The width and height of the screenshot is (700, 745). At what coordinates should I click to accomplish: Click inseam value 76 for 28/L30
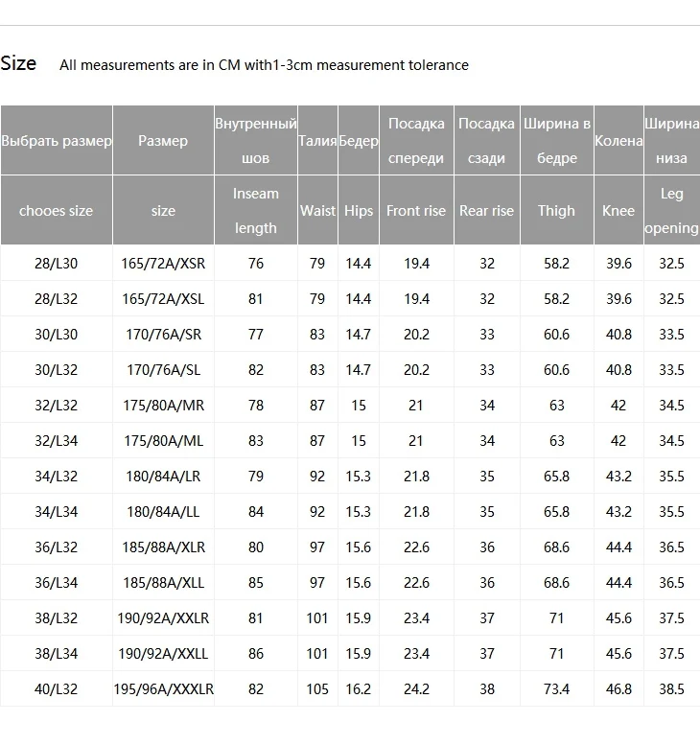click(256, 264)
